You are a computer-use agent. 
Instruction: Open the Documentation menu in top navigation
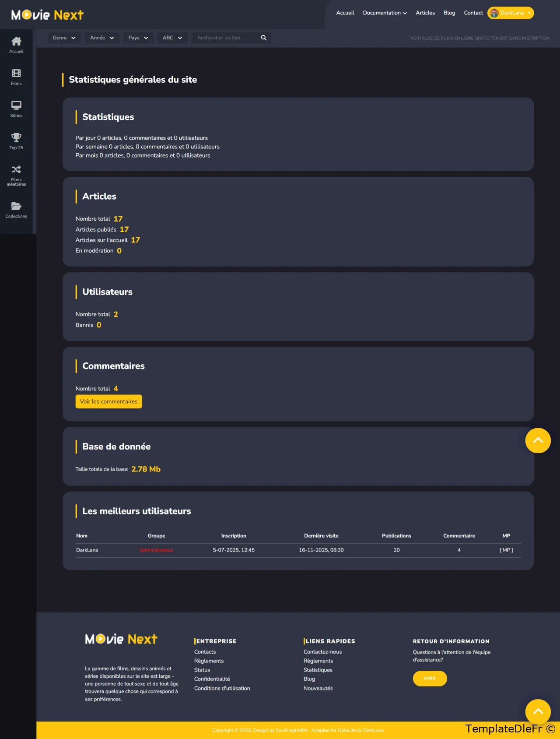(x=385, y=13)
